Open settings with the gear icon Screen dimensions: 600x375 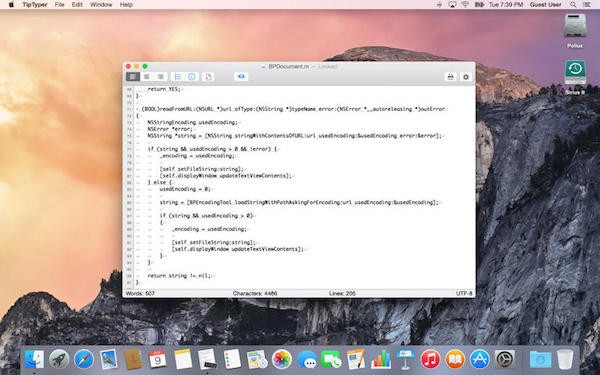[466, 77]
